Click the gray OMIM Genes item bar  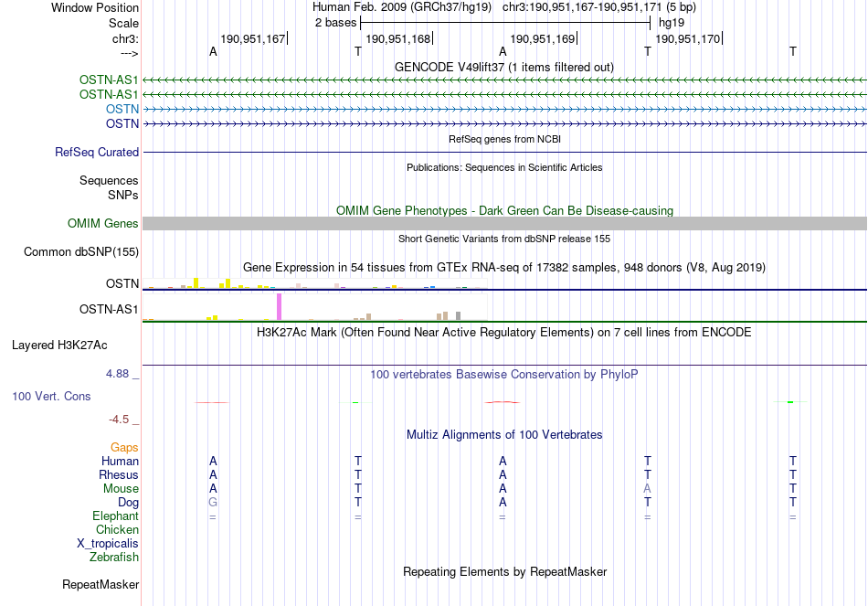(x=504, y=223)
